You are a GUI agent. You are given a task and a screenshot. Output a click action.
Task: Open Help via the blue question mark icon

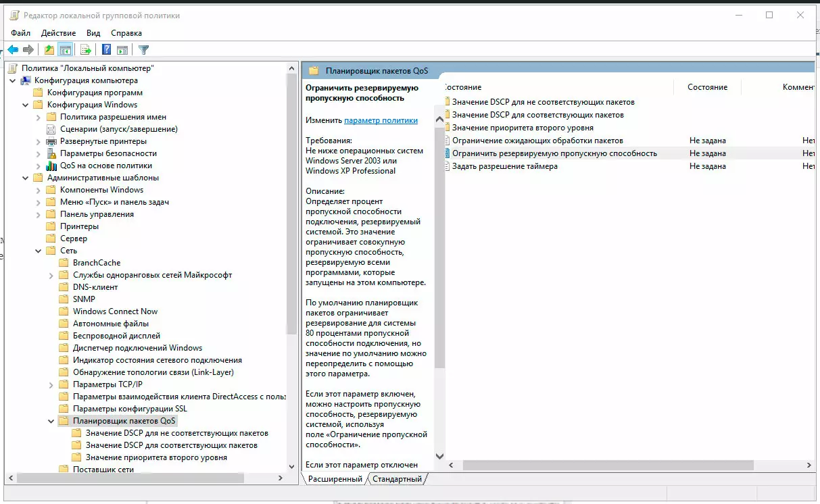pyautogui.click(x=106, y=49)
